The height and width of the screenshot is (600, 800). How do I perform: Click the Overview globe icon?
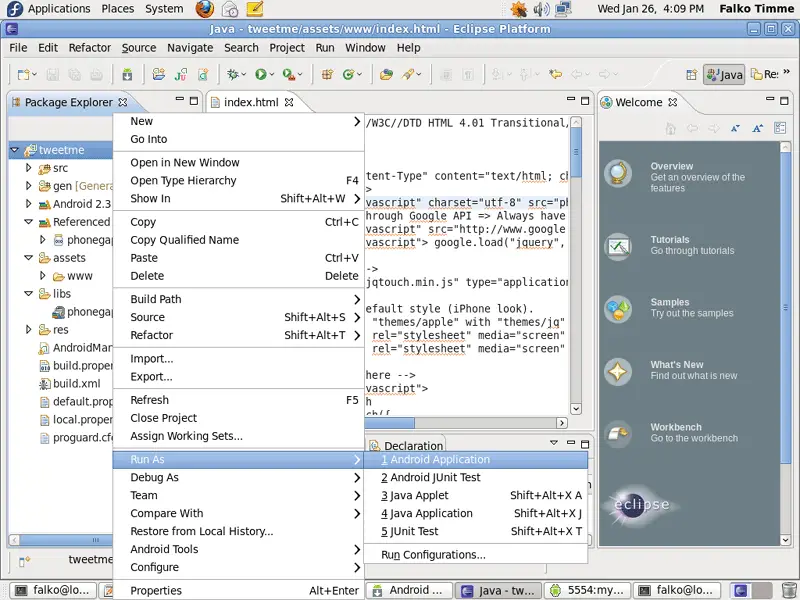[x=618, y=173]
